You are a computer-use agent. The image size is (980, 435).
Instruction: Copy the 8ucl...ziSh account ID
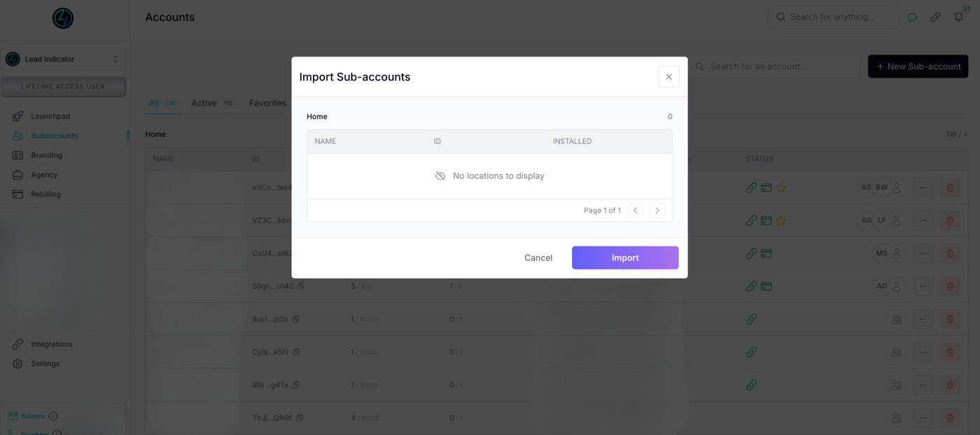point(296,319)
